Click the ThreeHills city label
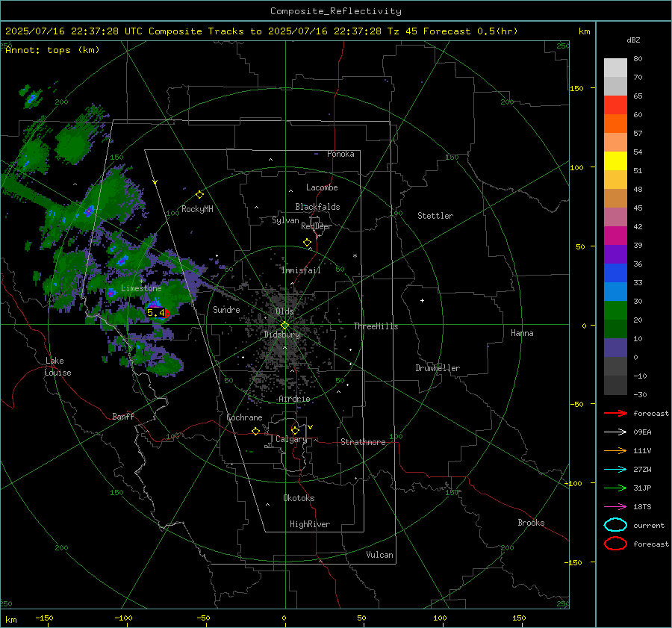 coord(376,326)
